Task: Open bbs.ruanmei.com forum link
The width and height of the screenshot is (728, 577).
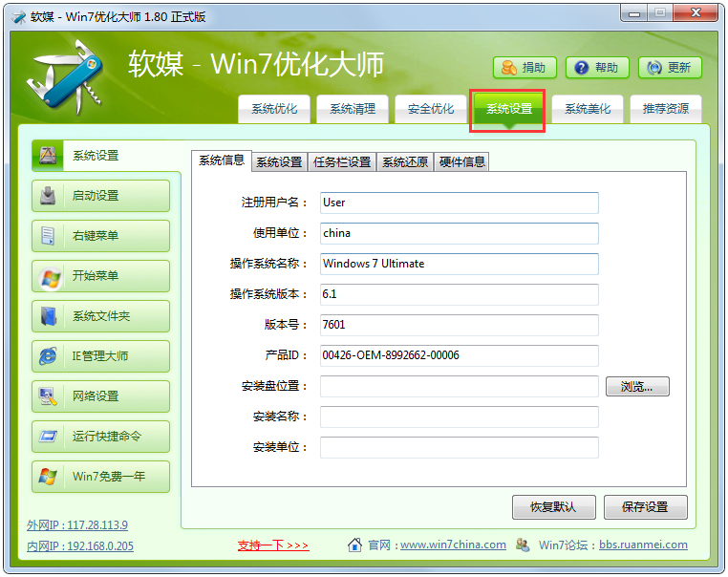Action: click(643, 545)
